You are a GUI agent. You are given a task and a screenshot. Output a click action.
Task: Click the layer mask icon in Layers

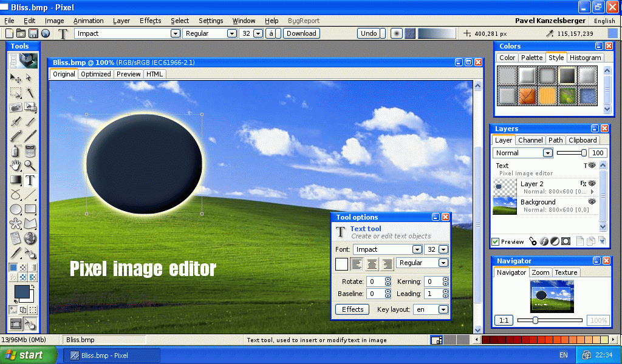click(566, 241)
